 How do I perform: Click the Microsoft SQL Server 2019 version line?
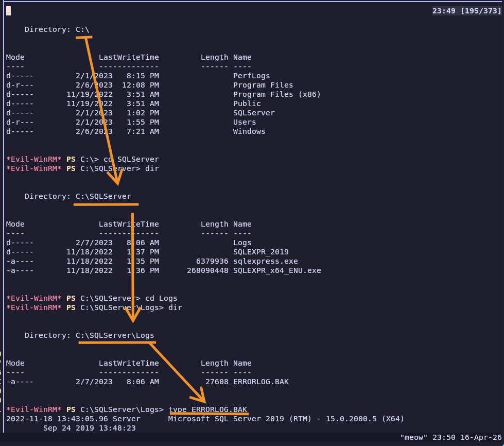[x=286, y=419]
